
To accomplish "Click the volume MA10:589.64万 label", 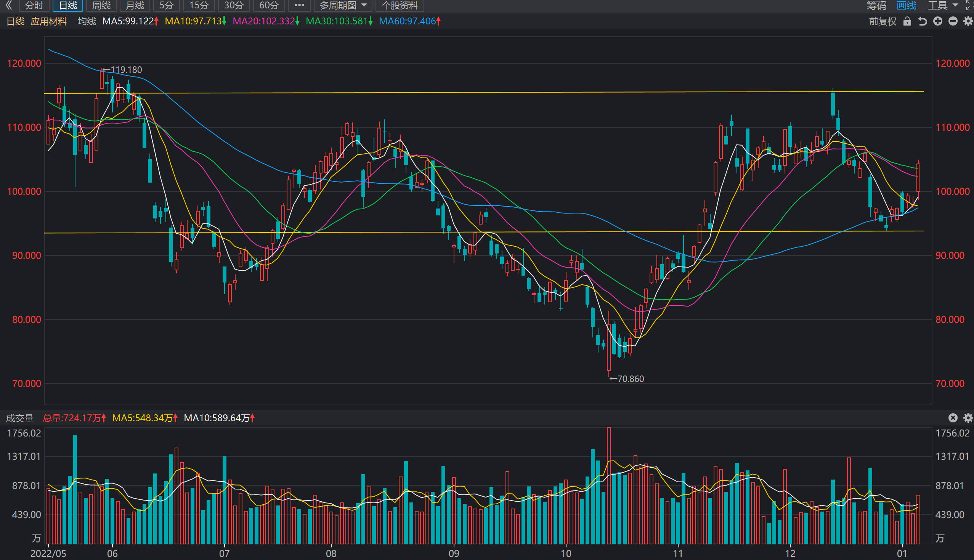I will click(x=219, y=418).
